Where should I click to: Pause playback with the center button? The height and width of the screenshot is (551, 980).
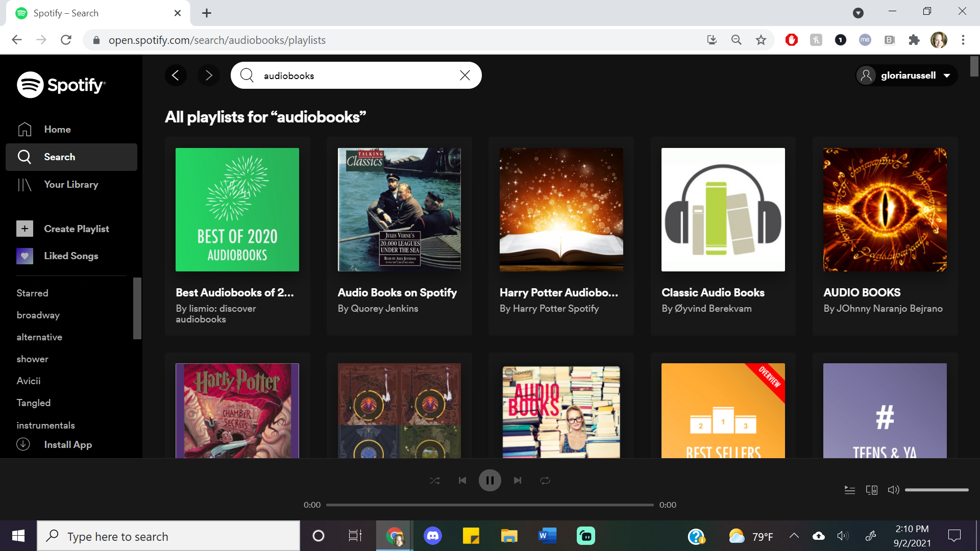(489, 481)
